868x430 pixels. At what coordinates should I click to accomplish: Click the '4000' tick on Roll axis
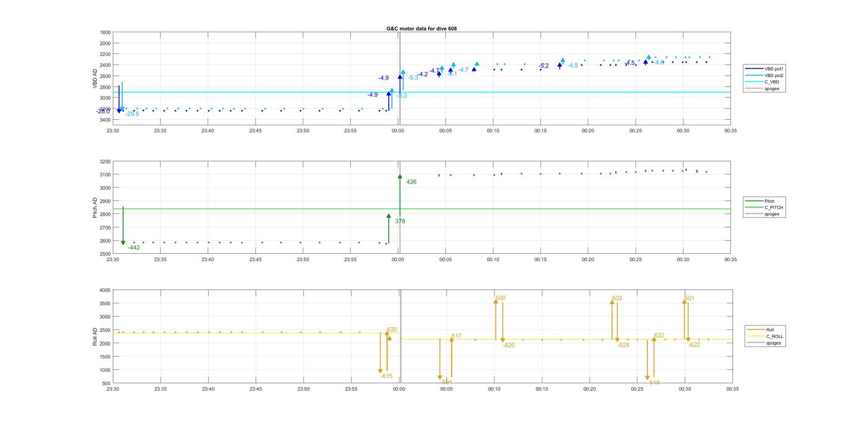click(105, 290)
